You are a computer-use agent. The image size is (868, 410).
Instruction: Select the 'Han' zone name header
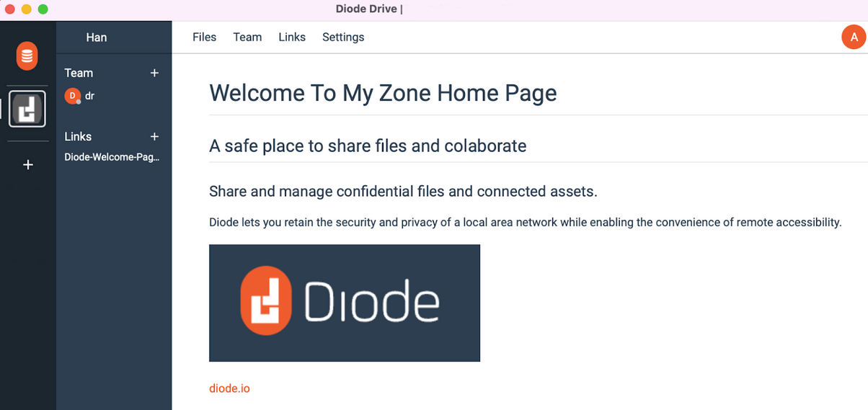(97, 37)
